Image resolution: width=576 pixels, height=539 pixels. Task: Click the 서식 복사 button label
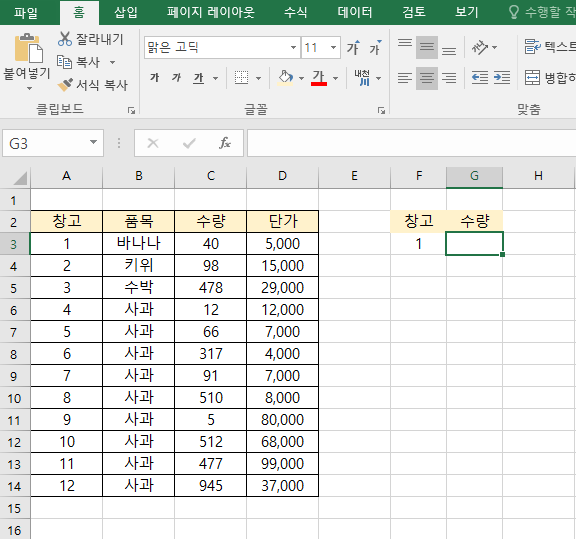[x=102, y=85]
